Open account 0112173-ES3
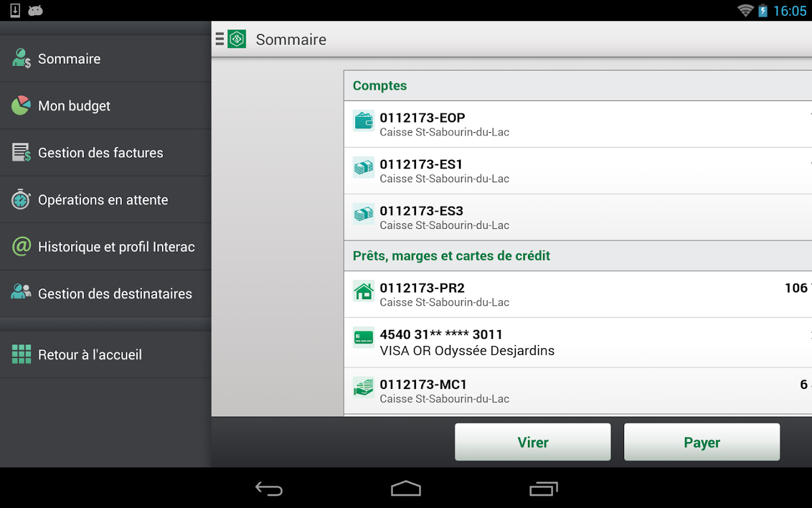This screenshot has width=812, height=508. [578, 217]
